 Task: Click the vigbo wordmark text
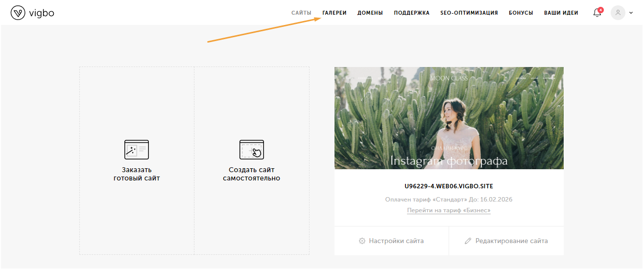(42, 13)
